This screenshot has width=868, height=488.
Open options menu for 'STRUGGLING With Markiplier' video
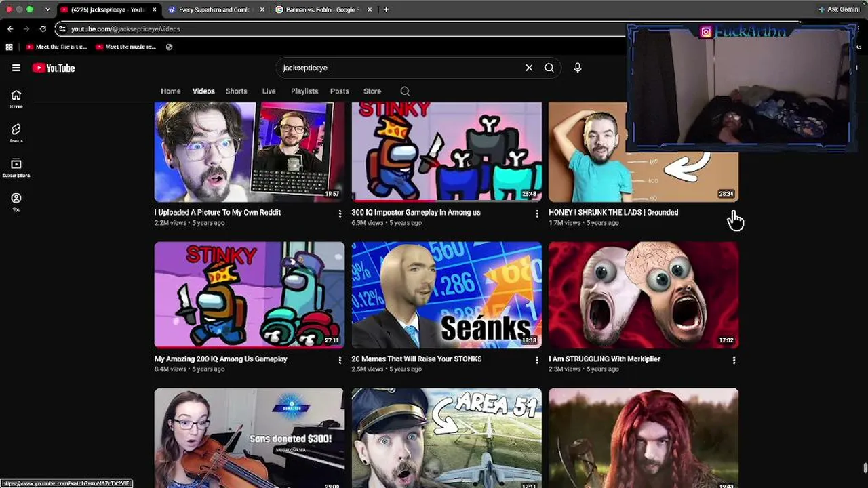pos(734,360)
